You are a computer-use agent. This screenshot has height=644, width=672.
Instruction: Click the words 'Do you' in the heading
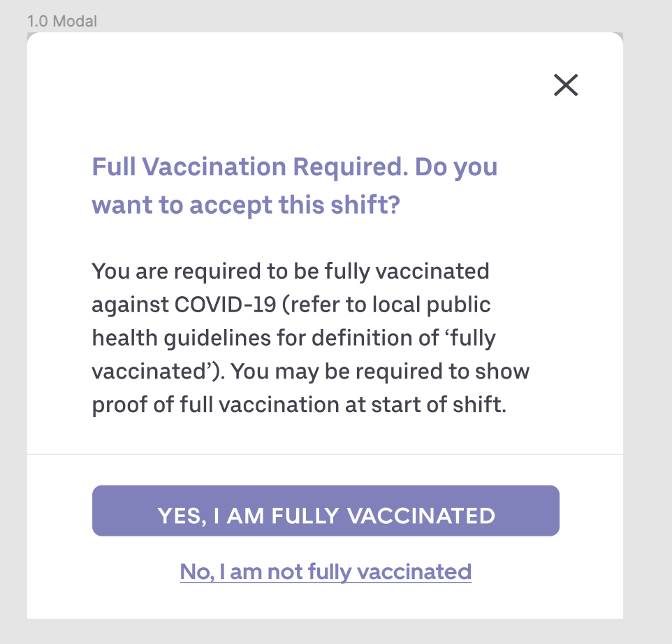pos(455,168)
